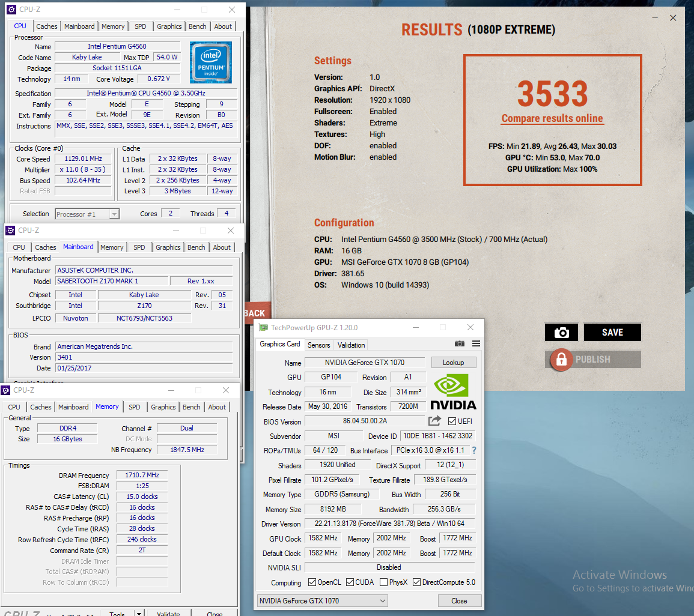This screenshot has height=616, width=694.
Task: Click the score 3533
Action: 552,94
